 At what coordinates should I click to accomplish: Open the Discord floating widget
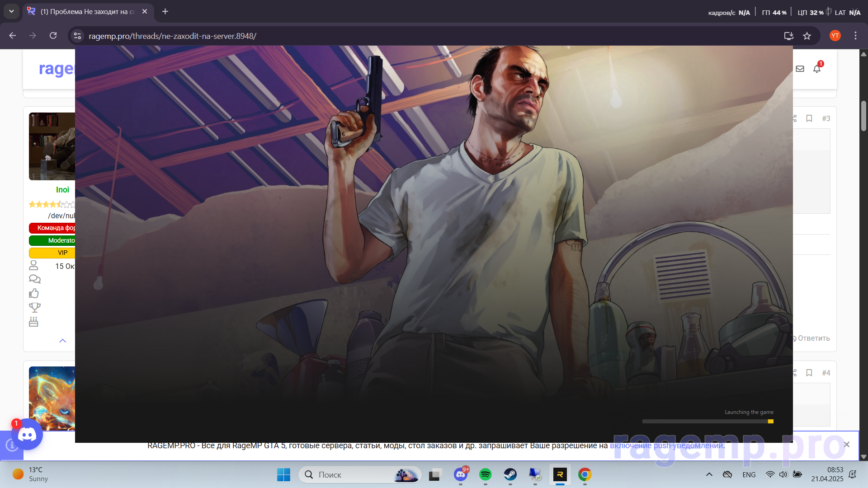27,435
